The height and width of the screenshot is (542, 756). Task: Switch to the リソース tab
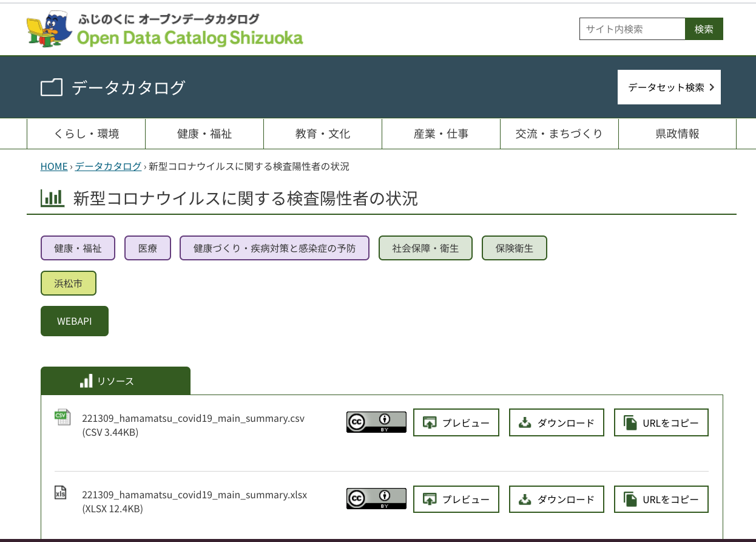(115, 381)
